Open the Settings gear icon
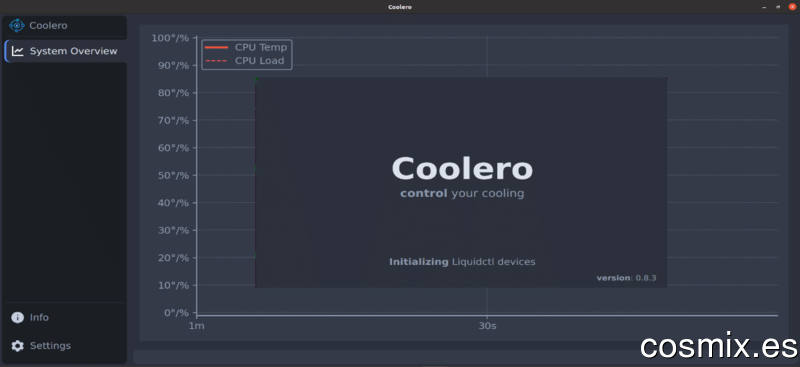Viewport: 800px width, 367px height. 17,346
